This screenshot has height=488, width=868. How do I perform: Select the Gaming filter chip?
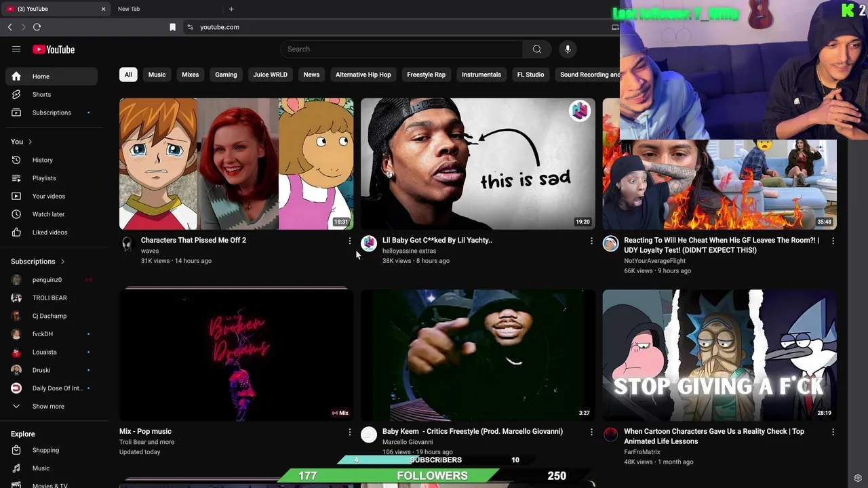click(226, 75)
